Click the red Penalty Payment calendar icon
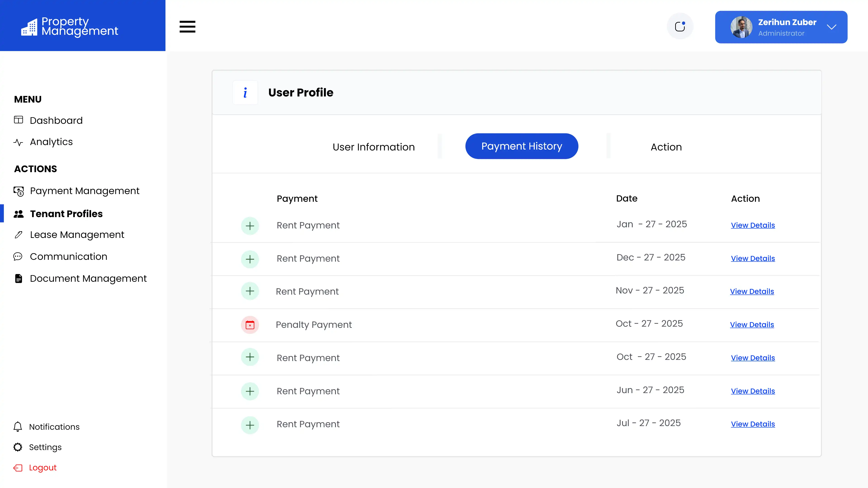The width and height of the screenshot is (868, 488). coord(250,325)
